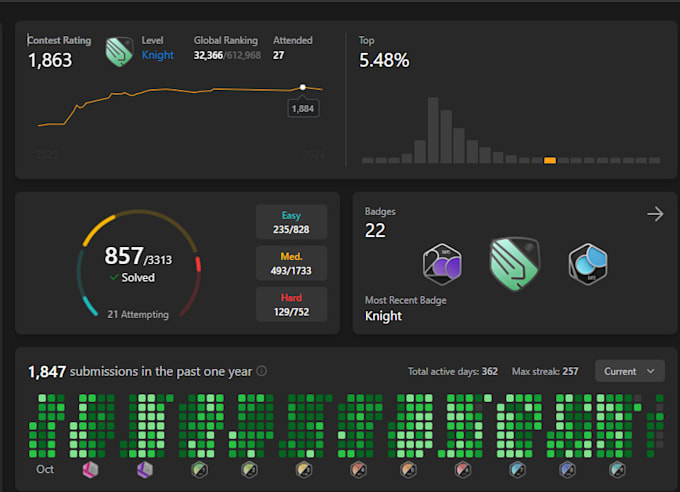Click the 21 Attempting label
The image size is (680, 492).
(138, 314)
